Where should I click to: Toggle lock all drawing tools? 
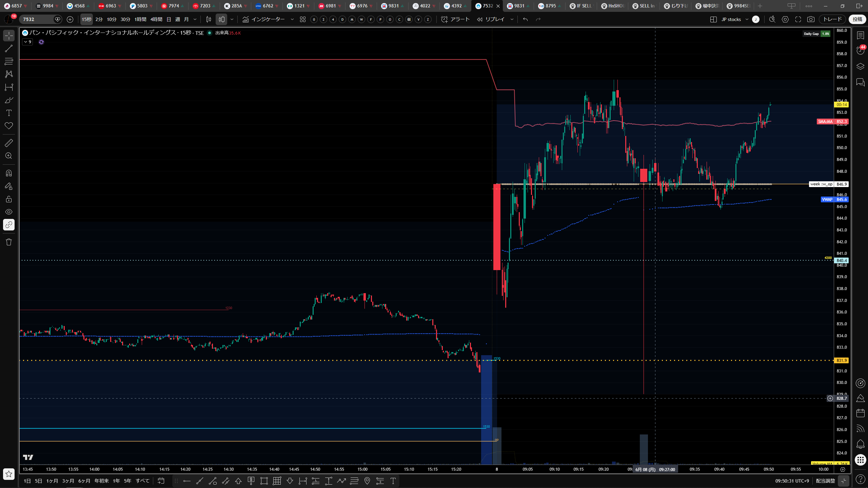[x=9, y=199]
